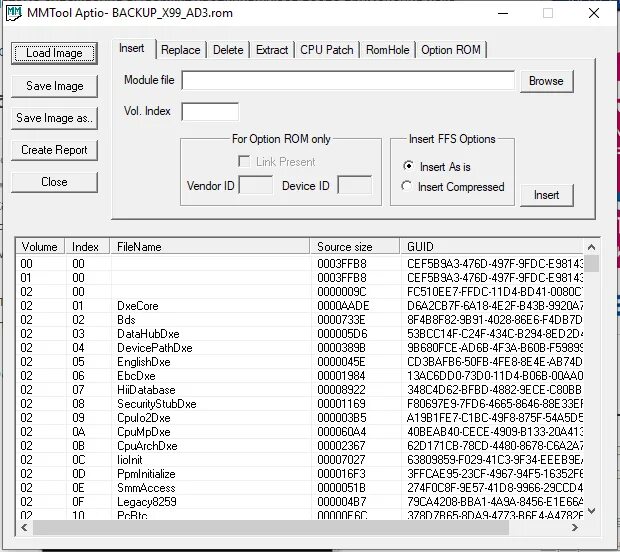
Task: Click the Source size column header
Action: [x=355, y=247]
